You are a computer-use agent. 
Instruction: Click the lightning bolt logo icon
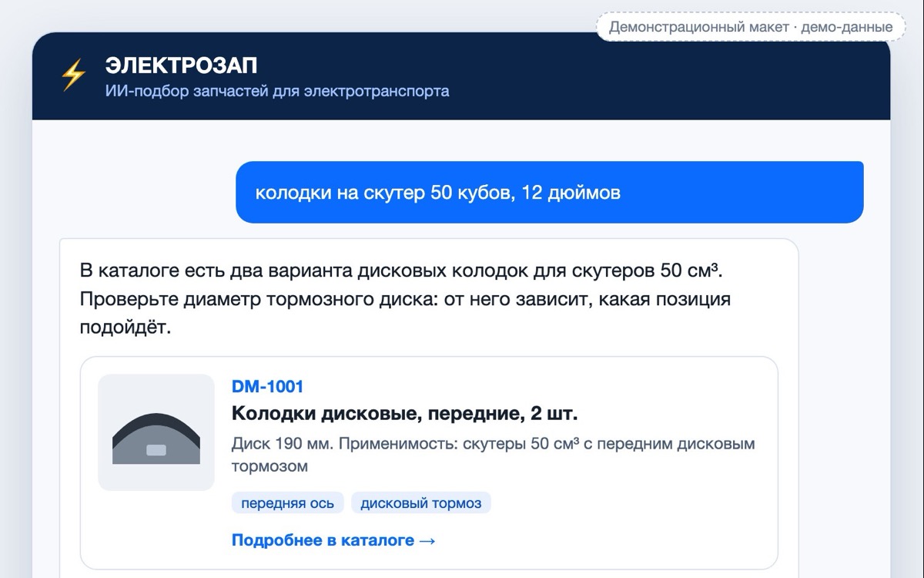[x=73, y=76]
